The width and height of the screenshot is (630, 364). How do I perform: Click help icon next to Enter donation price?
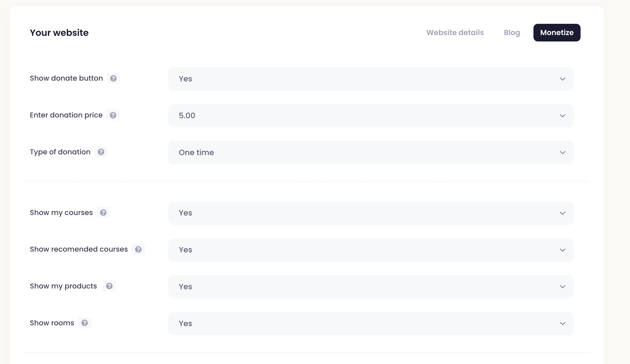(x=113, y=115)
